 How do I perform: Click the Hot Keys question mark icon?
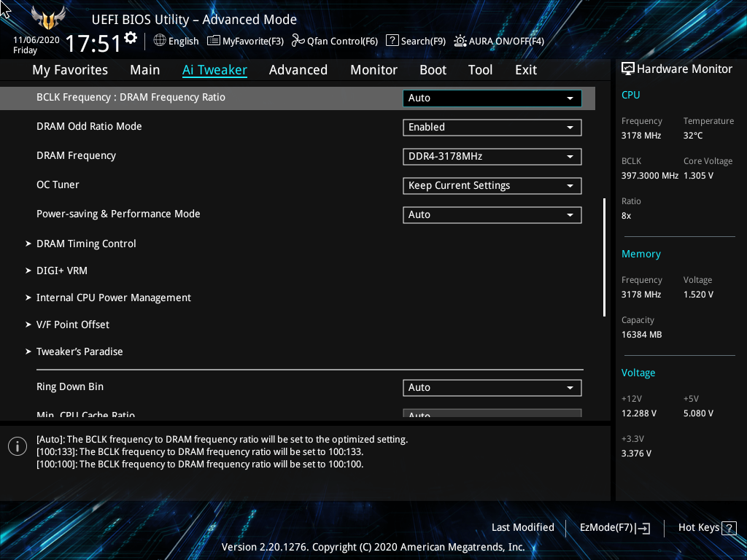pyautogui.click(x=729, y=528)
